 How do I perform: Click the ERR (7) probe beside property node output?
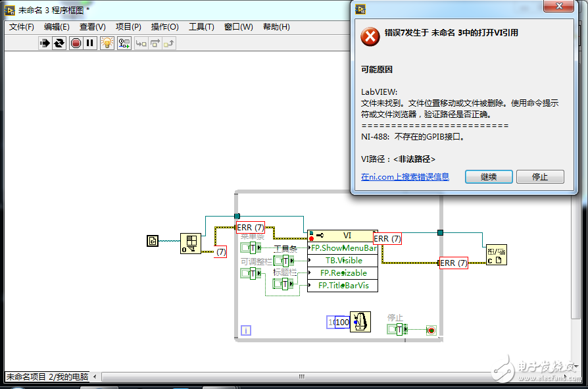[x=387, y=238]
